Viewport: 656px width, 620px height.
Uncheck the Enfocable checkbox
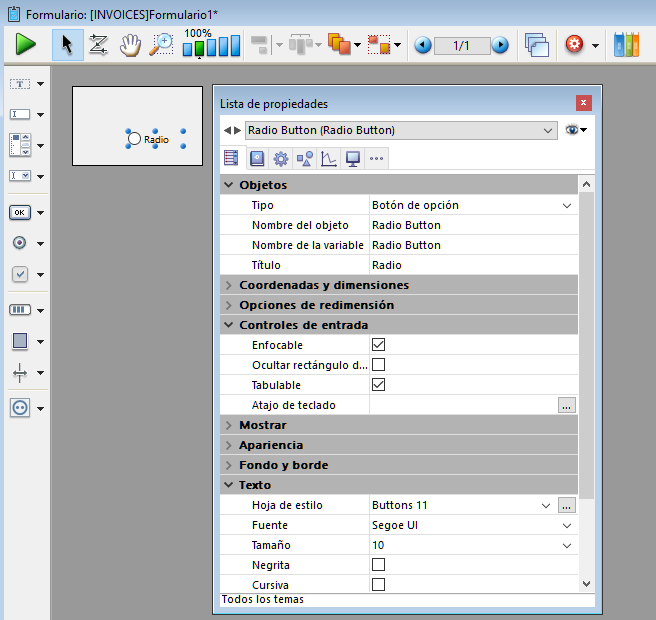pyautogui.click(x=378, y=345)
